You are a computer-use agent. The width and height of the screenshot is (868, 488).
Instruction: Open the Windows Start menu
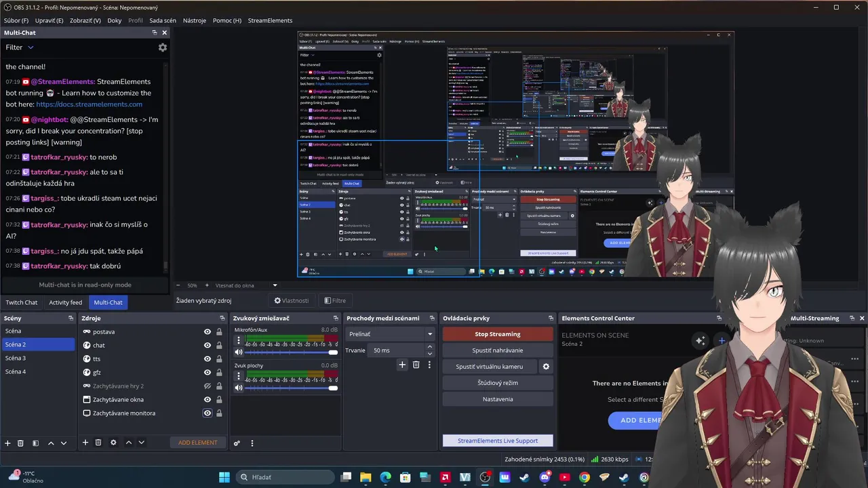click(x=224, y=477)
